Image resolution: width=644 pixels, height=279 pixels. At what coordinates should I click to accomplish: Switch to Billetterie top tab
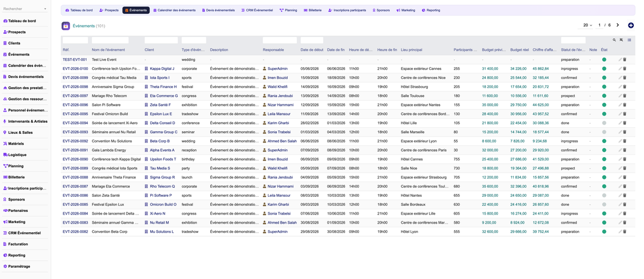coord(313,10)
